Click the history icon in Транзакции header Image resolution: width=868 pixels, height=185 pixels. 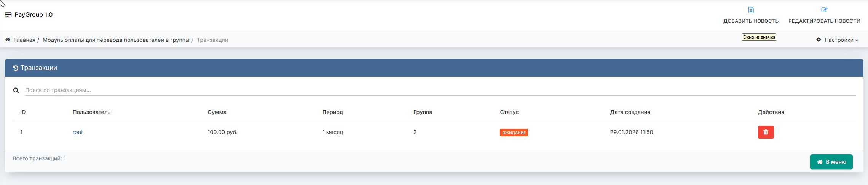pos(16,68)
